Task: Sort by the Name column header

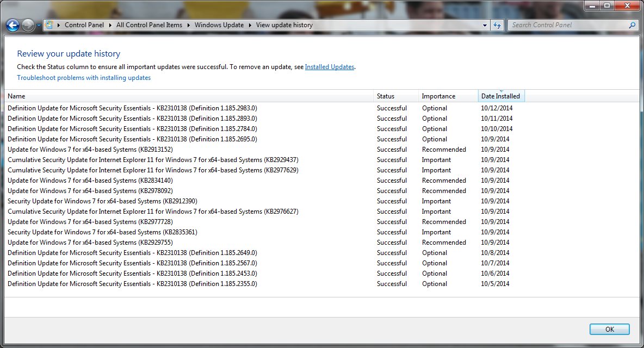Action: [189, 96]
